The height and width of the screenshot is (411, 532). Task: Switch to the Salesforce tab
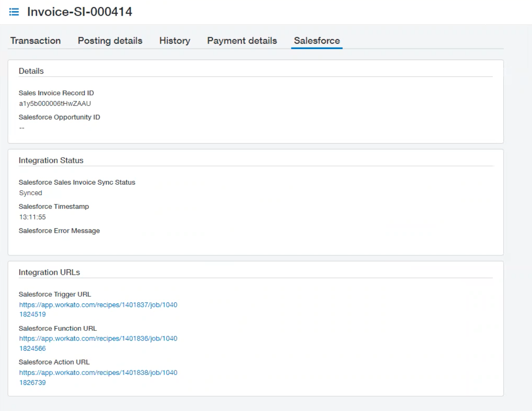click(x=316, y=40)
